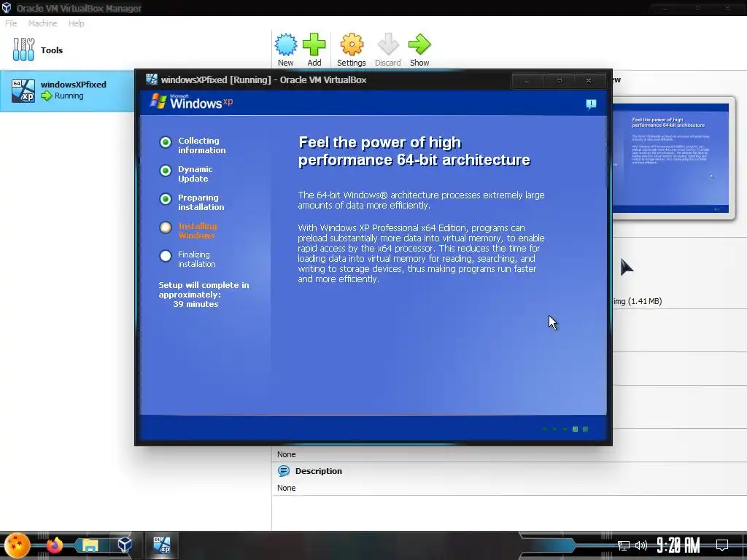747x560 pixels.
Task: Open the Machine menu
Action: 42,23
